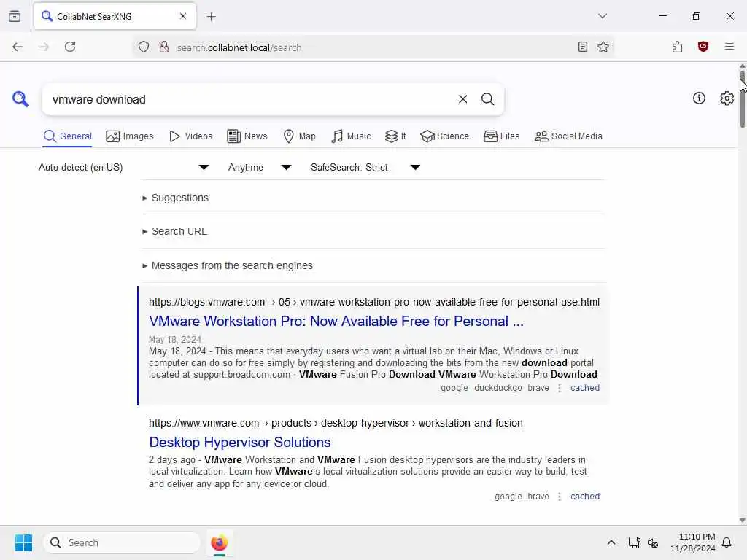
Task: Clear the search query with the X icon
Action: coord(462,99)
